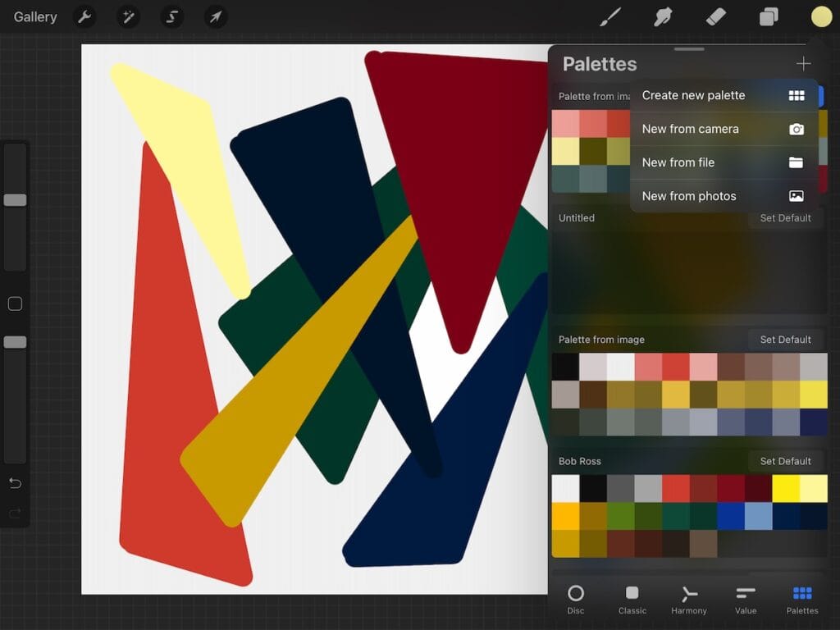The width and height of the screenshot is (840, 630).
Task: Set the Bob Ross palette as default
Action: (786, 461)
